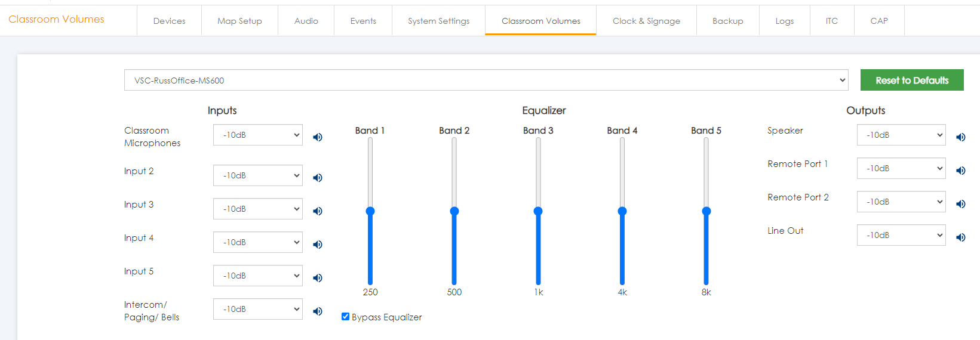Screen dimensions: 980x340
Task: Click the Reset to Defaults button
Action: (x=911, y=81)
